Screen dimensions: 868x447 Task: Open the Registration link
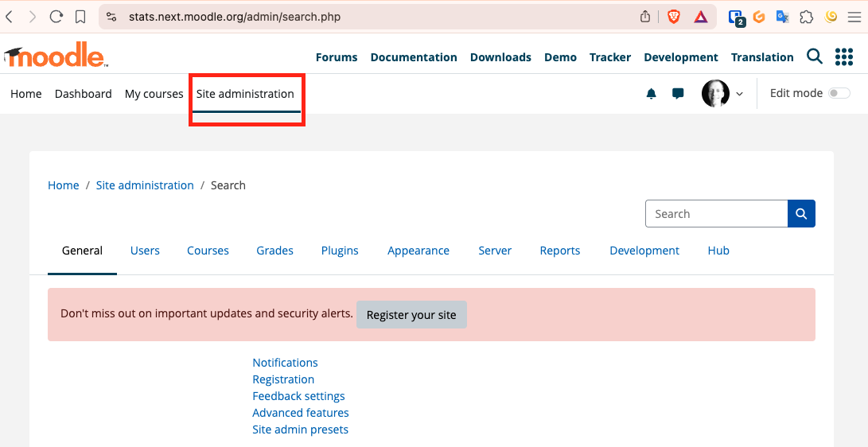tap(283, 379)
